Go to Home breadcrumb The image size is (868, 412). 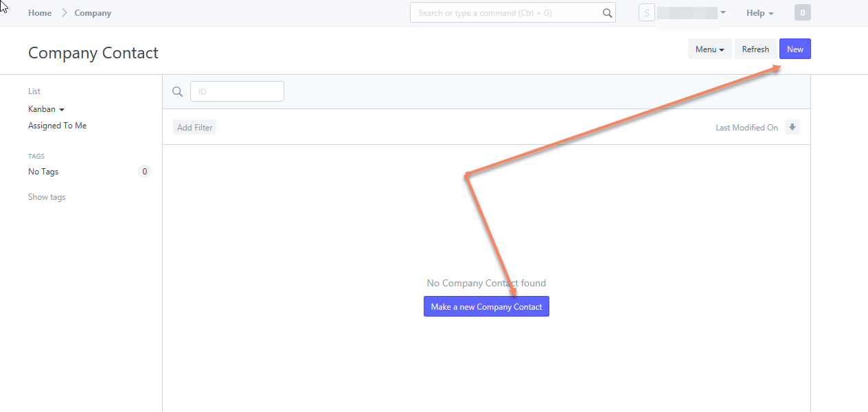coord(40,13)
